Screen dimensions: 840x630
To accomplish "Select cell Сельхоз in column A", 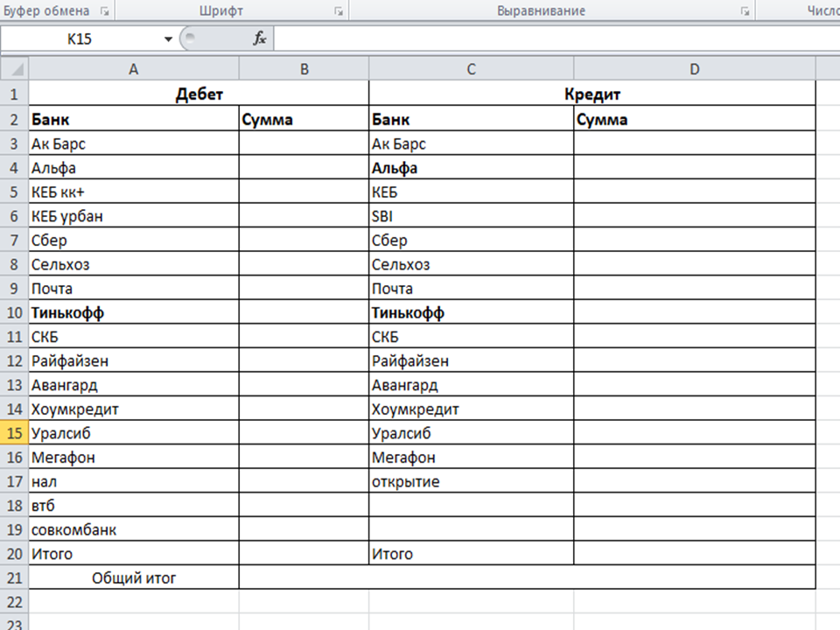I will tap(133, 263).
